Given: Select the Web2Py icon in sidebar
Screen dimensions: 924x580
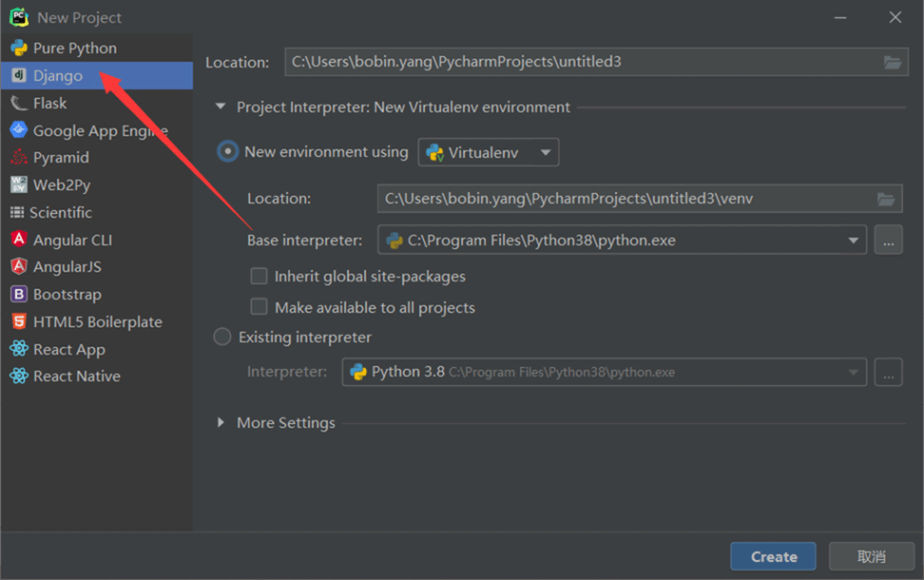Looking at the screenshot, I should tap(19, 185).
